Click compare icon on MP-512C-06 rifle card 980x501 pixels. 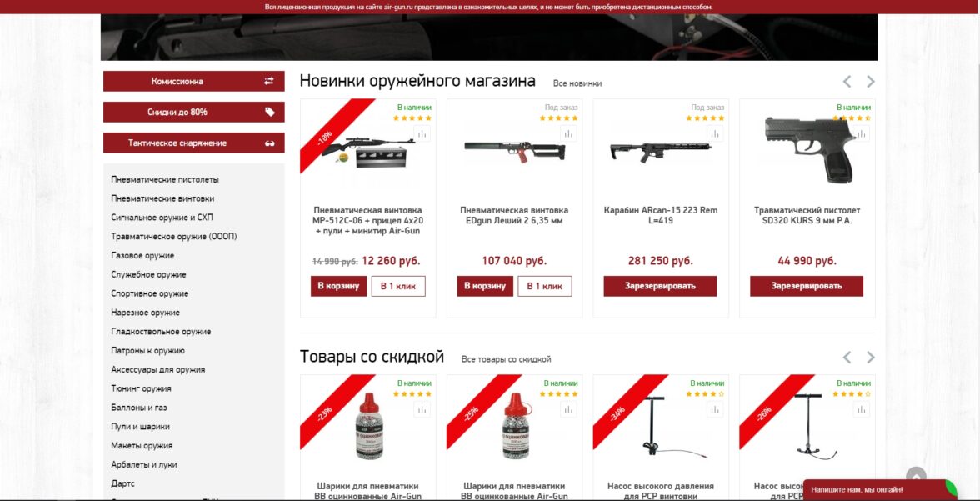point(422,133)
